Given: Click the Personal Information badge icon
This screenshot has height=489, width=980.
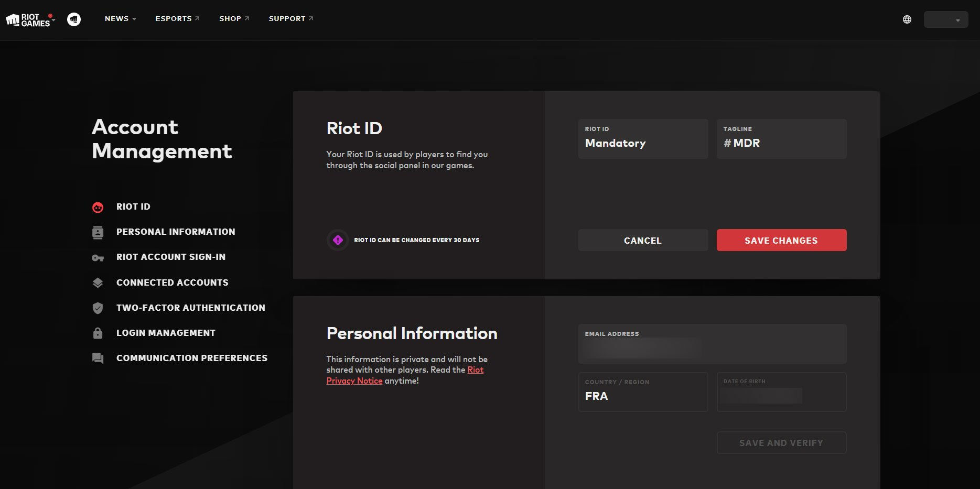Looking at the screenshot, I should (98, 232).
